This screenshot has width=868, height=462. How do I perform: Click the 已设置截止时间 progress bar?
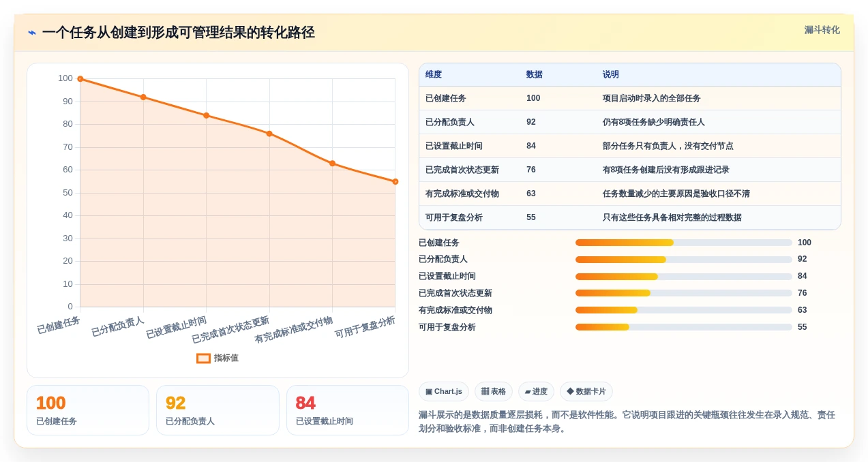(684, 277)
